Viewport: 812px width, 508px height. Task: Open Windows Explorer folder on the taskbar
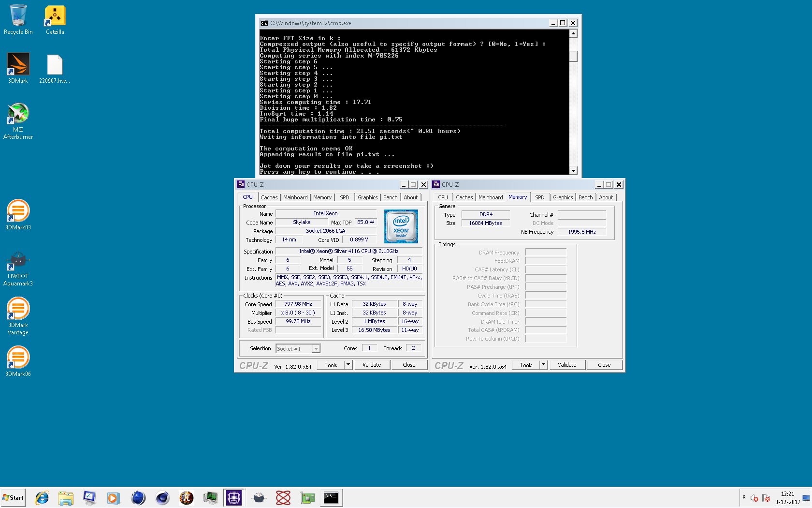[x=66, y=497]
